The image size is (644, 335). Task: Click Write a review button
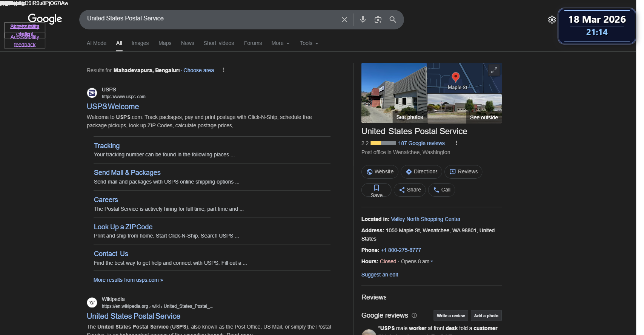451,316
